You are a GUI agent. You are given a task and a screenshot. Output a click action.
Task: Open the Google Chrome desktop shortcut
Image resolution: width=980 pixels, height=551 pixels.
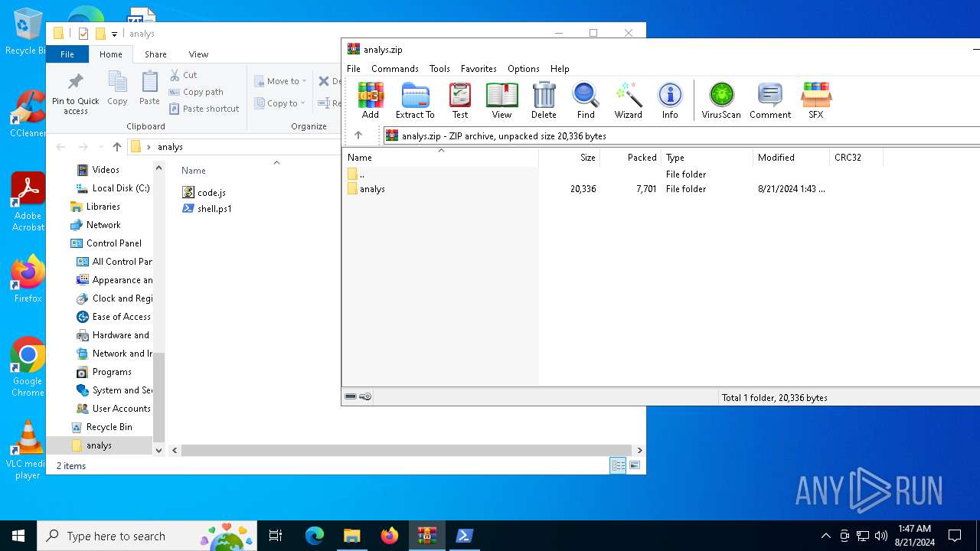pyautogui.click(x=28, y=367)
